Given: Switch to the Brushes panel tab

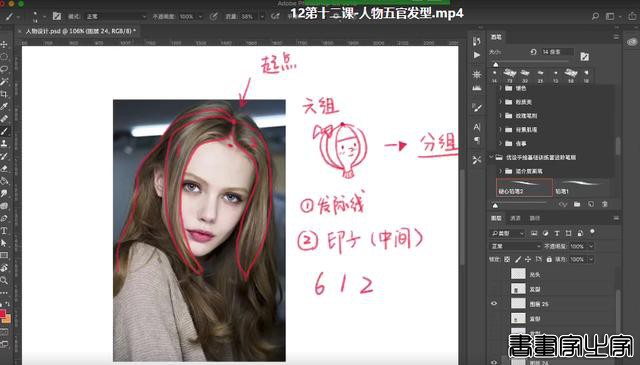Looking at the screenshot, I should pos(496,37).
